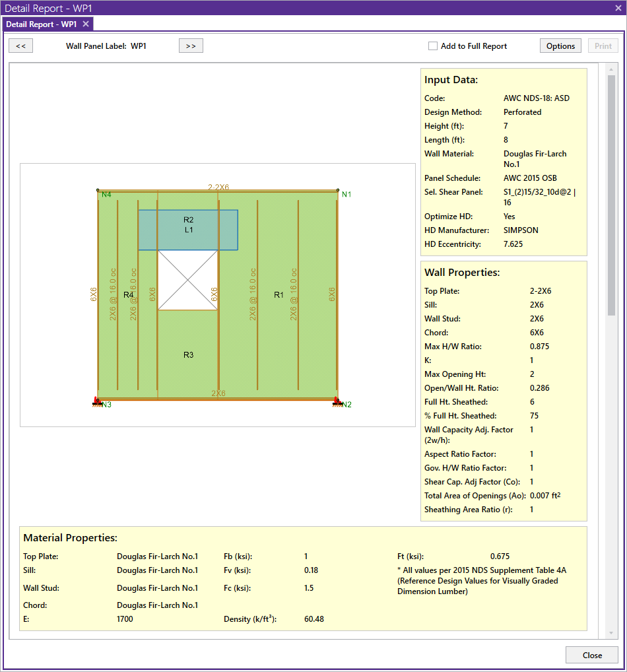Click the pinned support icon at node N3
The width and height of the screenshot is (627, 672).
coord(97,401)
